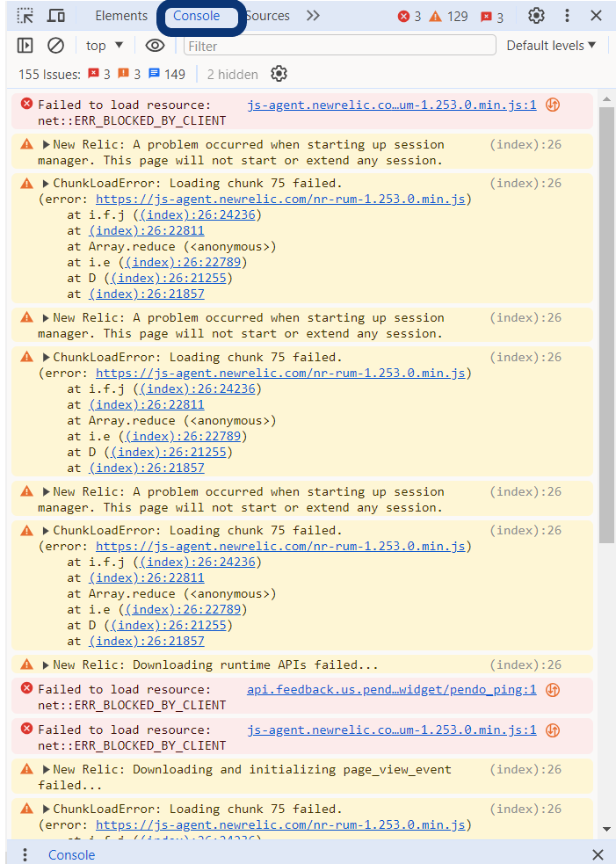Open network request icon beside pendo_ping link
Image resolution: width=616 pixels, height=864 pixels.
click(x=553, y=690)
